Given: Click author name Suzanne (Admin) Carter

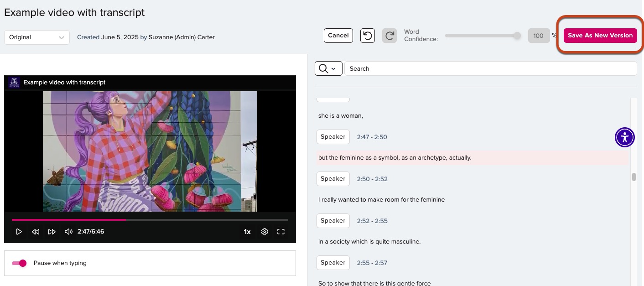Looking at the screenshot, I should click(x=182, y=37).
